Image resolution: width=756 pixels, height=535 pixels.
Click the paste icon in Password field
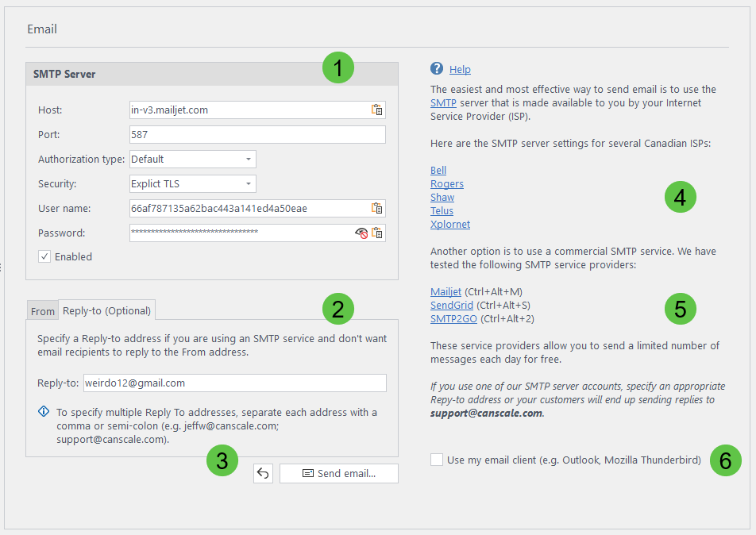point(377,233)
